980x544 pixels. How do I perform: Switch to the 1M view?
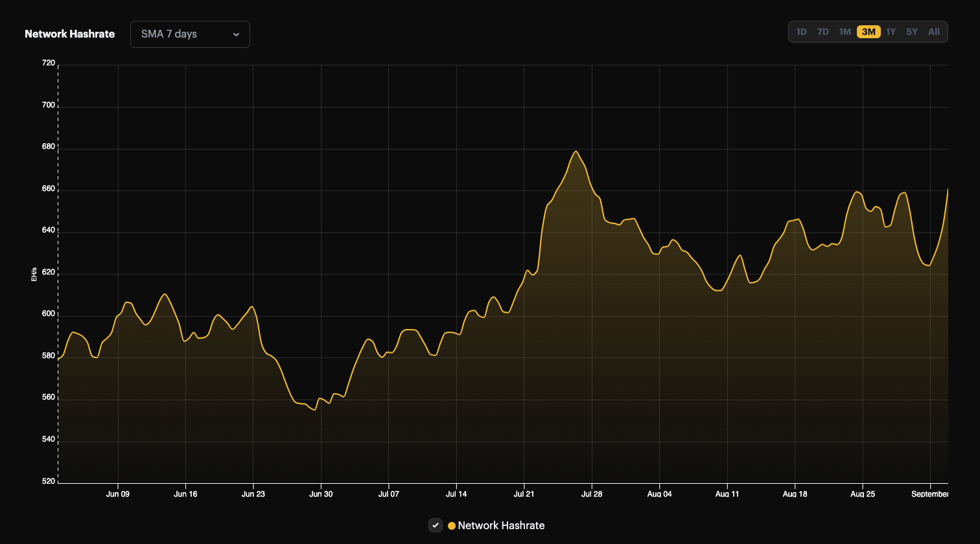coord(845,31)
